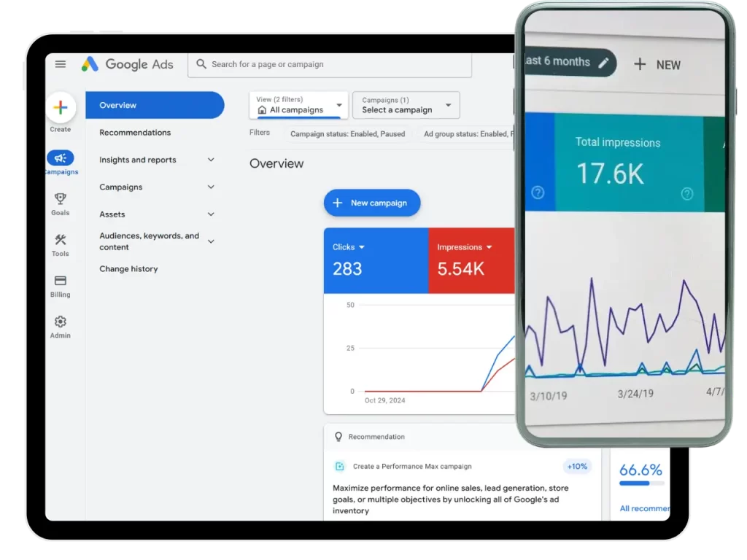Click the 66.6% score value

point(640,470)
